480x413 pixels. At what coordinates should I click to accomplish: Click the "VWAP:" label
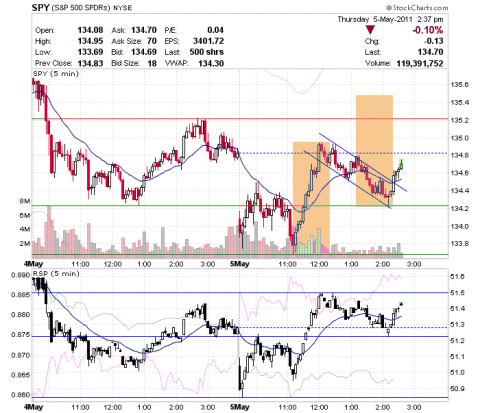click(176, 63)
